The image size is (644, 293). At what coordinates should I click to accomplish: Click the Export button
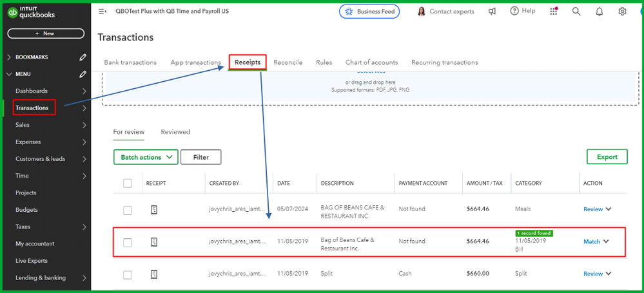click(607, 156)
